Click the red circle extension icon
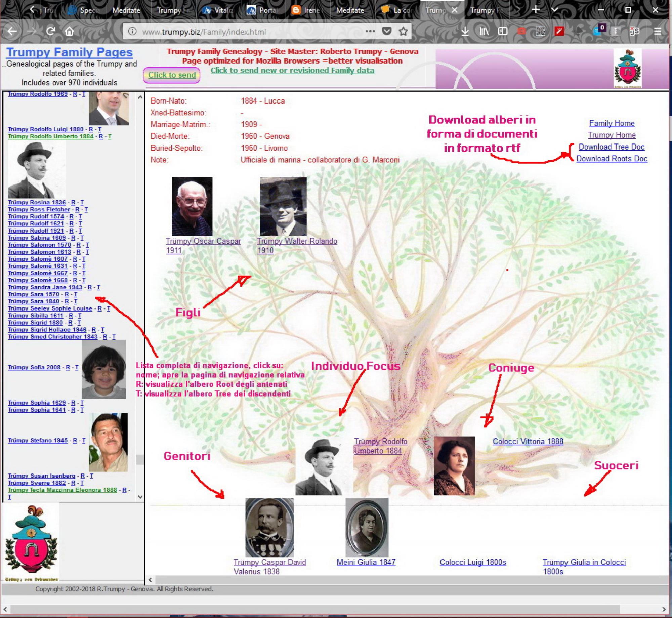The image size is (672, 618). (x=521, y=31)
